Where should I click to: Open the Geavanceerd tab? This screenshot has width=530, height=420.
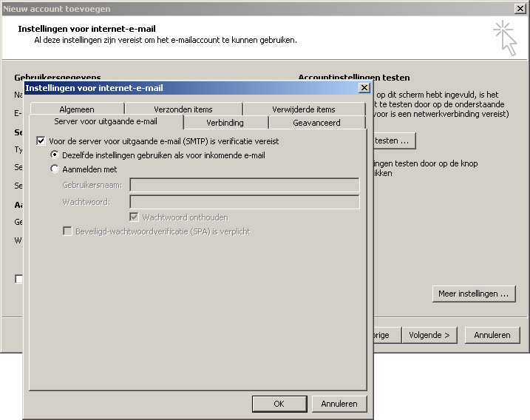316,123
